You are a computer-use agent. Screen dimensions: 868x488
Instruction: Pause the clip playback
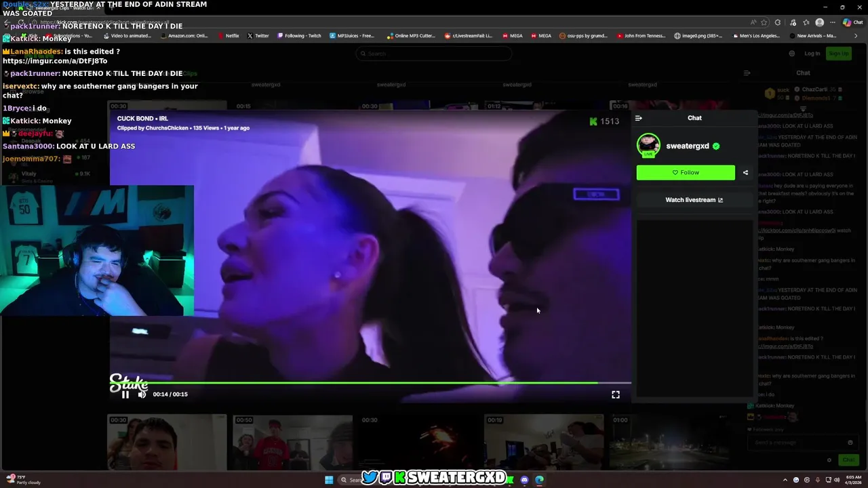coord(125,394)
